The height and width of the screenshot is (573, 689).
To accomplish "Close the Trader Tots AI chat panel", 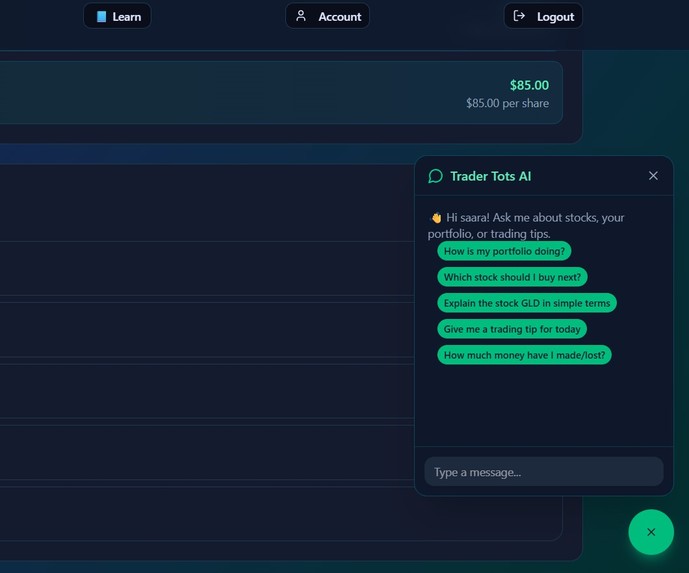I will click(653, 176).
